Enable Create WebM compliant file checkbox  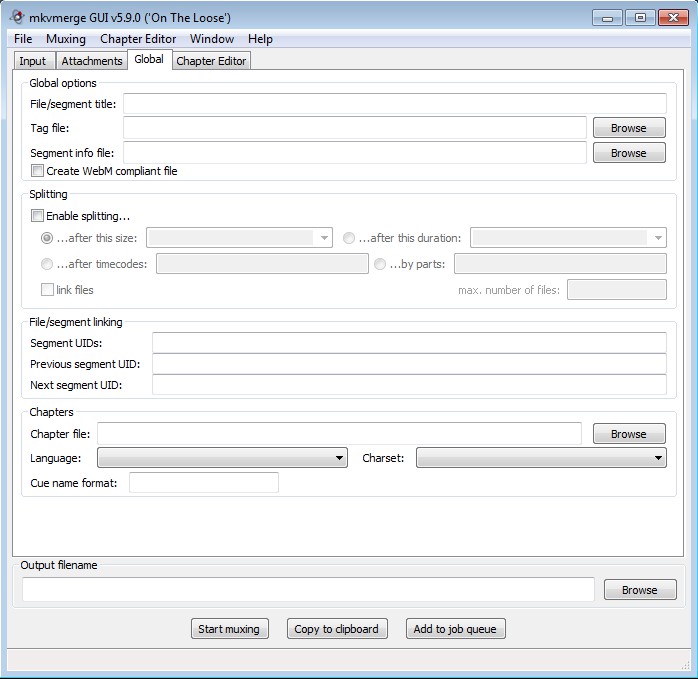(x=37, y=171)
